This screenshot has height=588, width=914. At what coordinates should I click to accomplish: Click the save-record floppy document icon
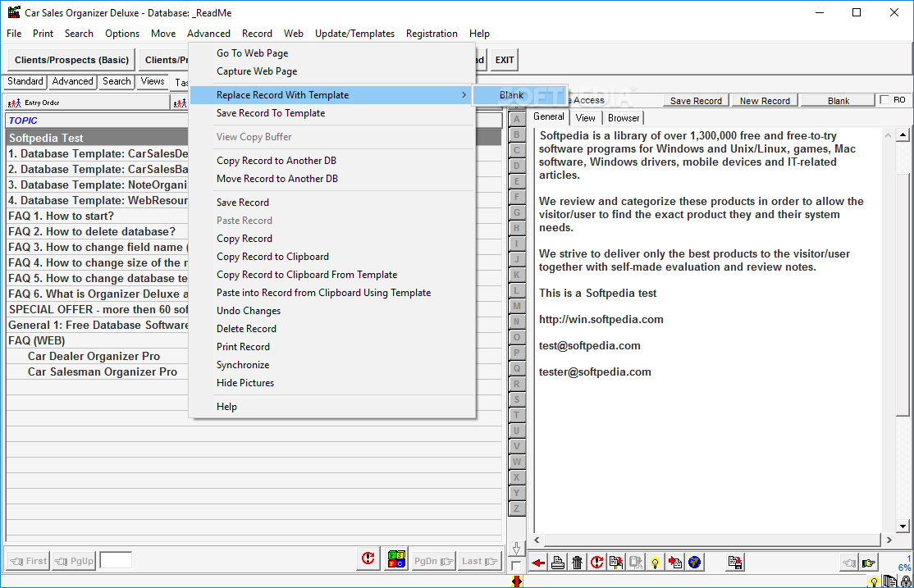pyautogui.click(x=735, y=563)
